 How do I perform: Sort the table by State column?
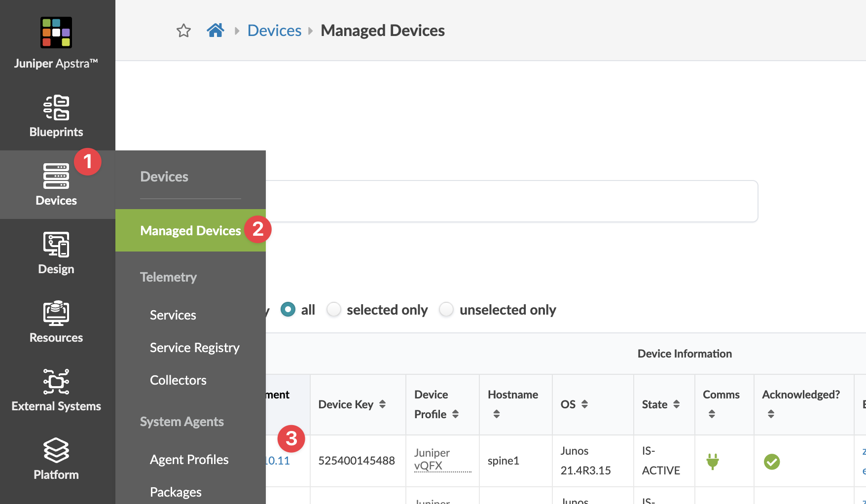(x=676, y=404)
